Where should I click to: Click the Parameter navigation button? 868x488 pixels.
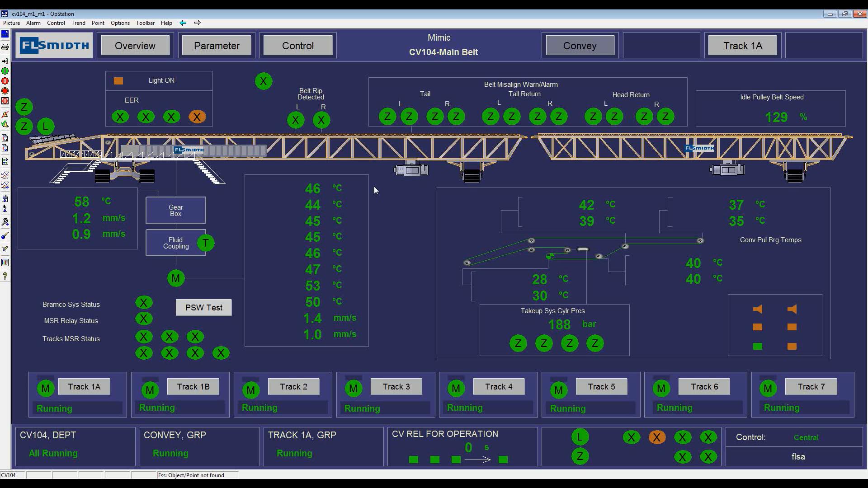(217, 45)
